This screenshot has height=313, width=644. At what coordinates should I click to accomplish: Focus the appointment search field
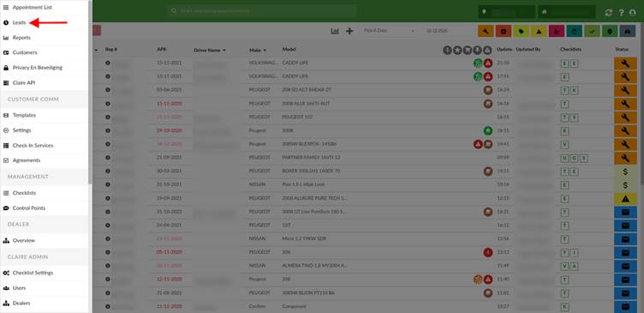262,11
